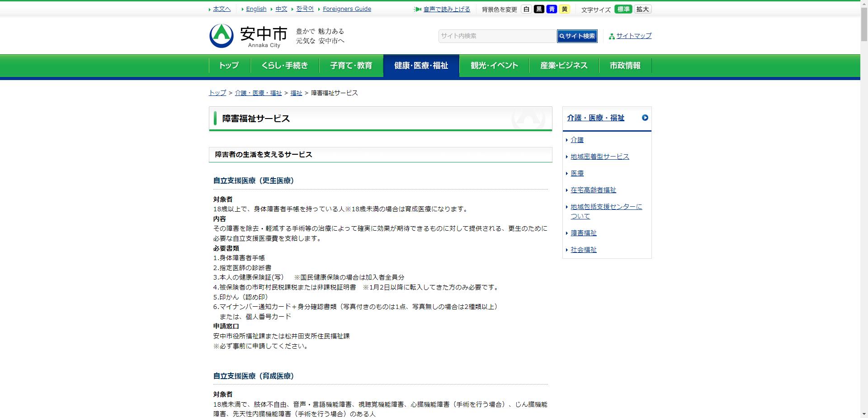
Task: Click the 必要書類 label text
Action: point(226,248)
